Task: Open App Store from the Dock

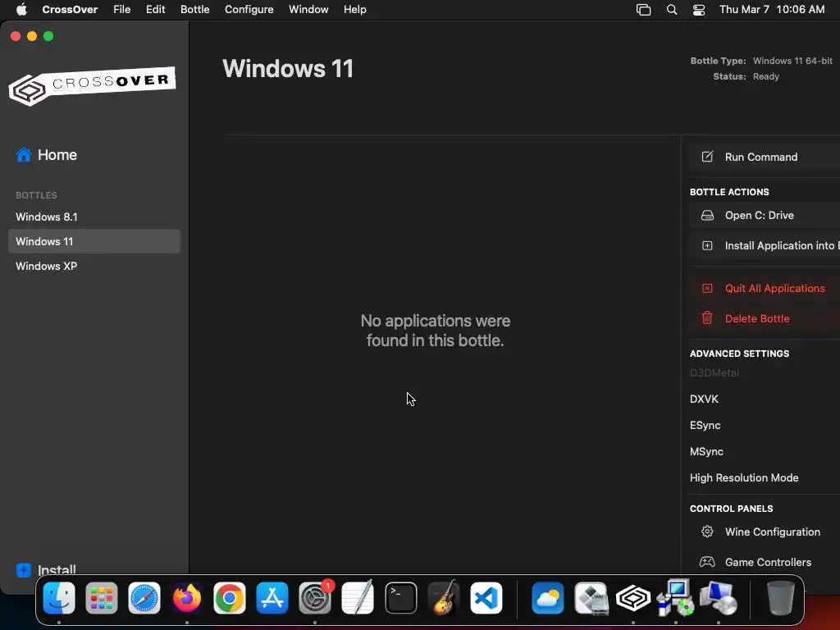Action: [272, 598]
